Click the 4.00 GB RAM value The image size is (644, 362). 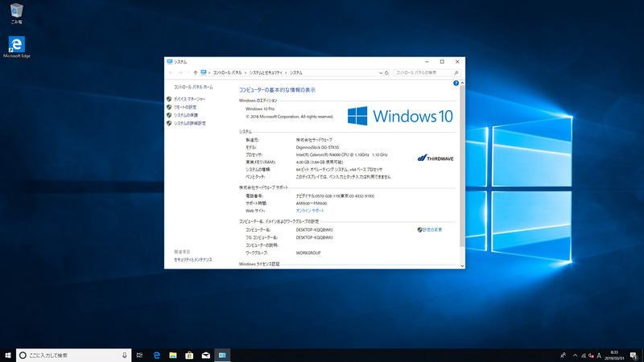coord(319,162)
